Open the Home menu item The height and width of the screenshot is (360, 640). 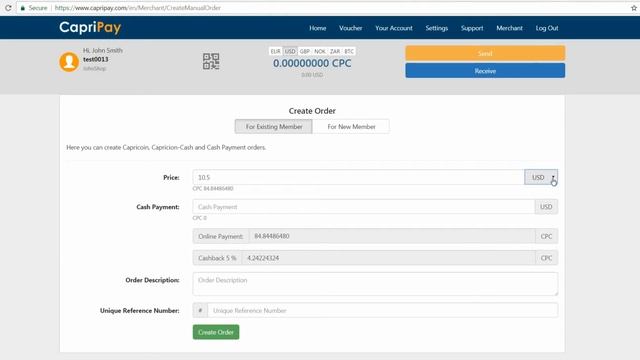coord(318,28)
